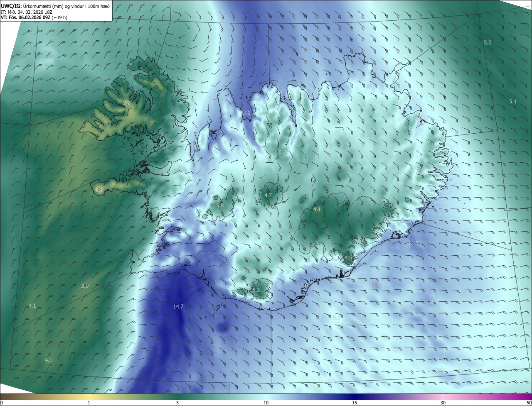Click the 2.6 value over the Westfjords
Image resolution: width=532 pixels, height=406 pixels.
[127, 103]
